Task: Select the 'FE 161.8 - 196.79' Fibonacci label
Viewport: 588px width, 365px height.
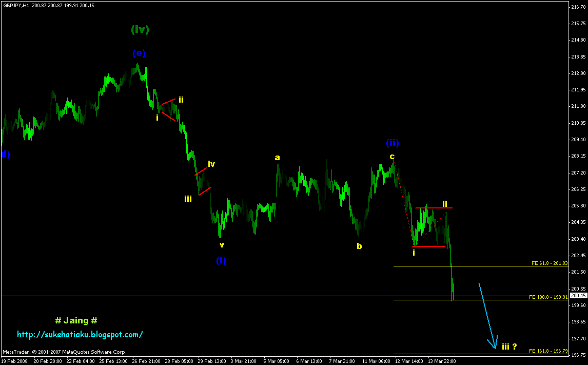Action: (x=548, y=351)
